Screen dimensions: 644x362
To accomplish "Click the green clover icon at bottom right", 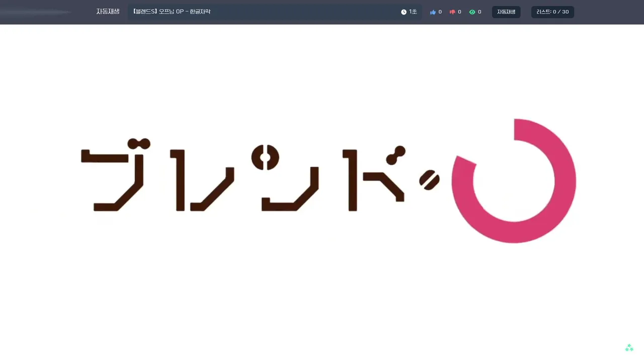I will click(629, 347).
